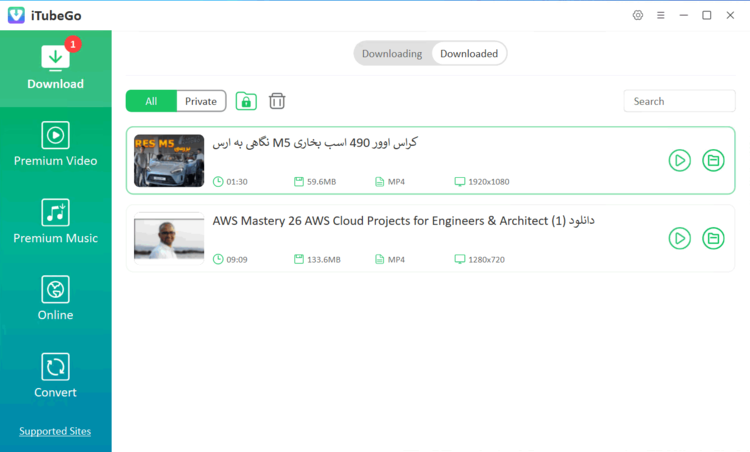Image resolution: width=750 pixels, height=452 pixels.
Task: Click the trash delete icon
Action: click(277, 101)
